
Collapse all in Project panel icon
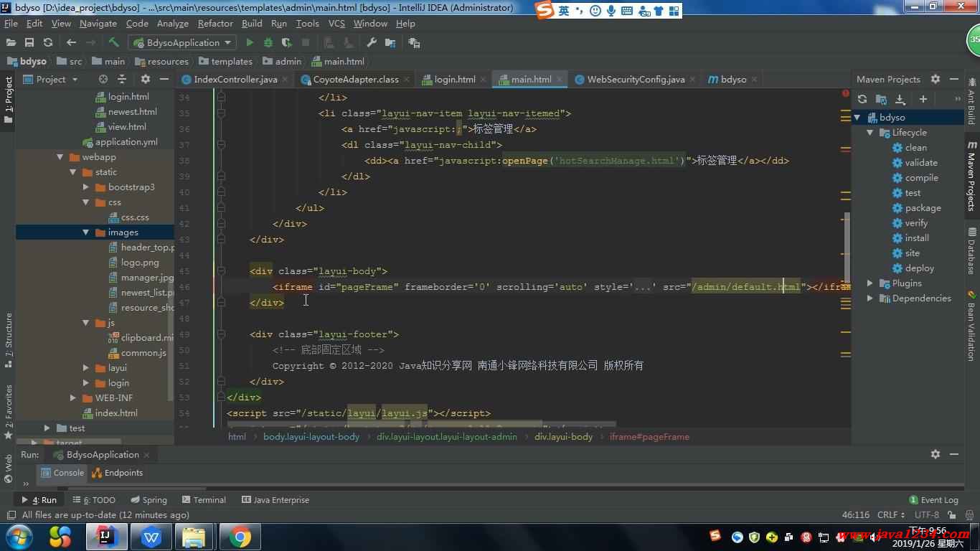pos(121,79)
